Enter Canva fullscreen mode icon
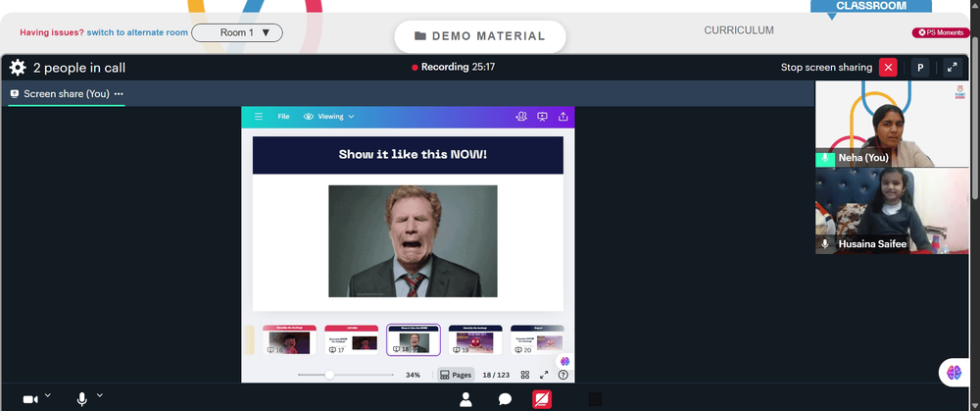Image resolution: width=980 pixels, height=411 pixels. [x=544, y=375]
